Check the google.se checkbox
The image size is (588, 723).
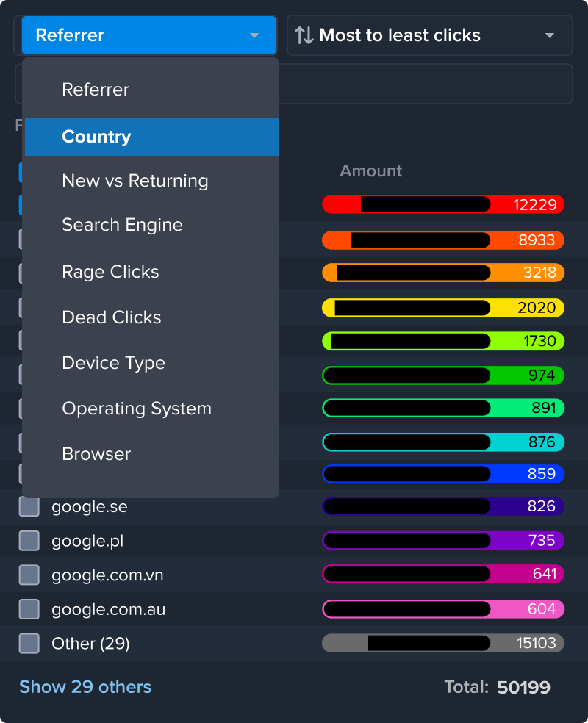[29, 507]
